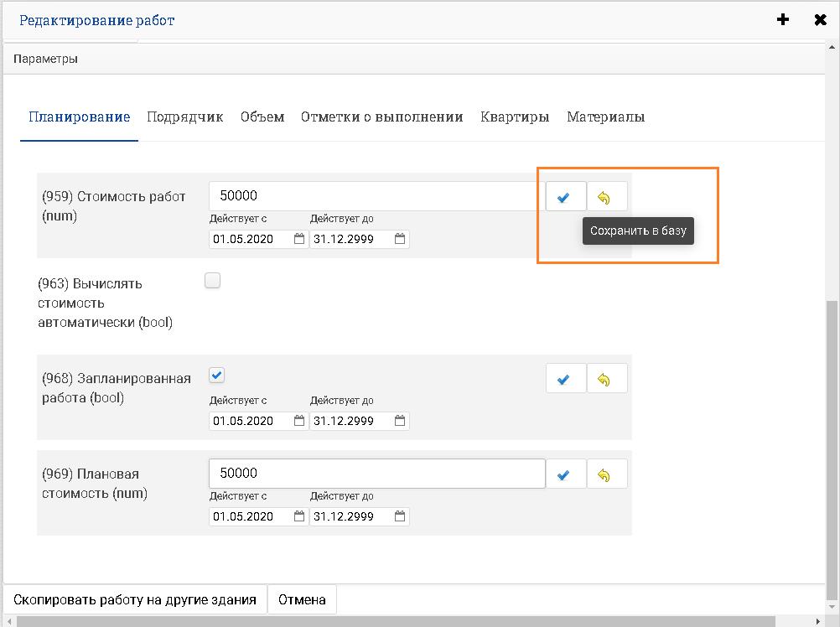Undo Запланированная работа change with arrow icon

[606, 379]
